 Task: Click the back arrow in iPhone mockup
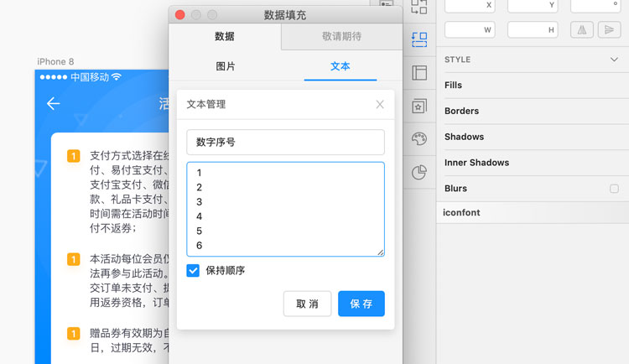click(54, 103)
